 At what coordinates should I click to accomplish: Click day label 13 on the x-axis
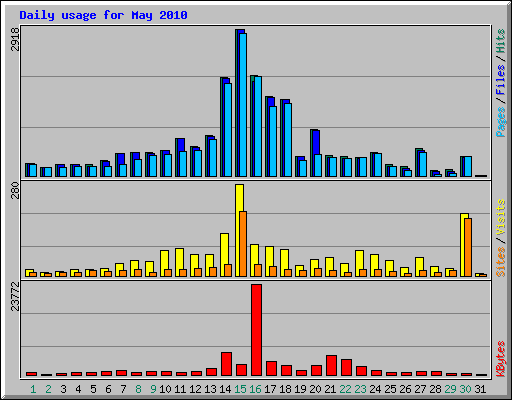(x=210, y=389)
